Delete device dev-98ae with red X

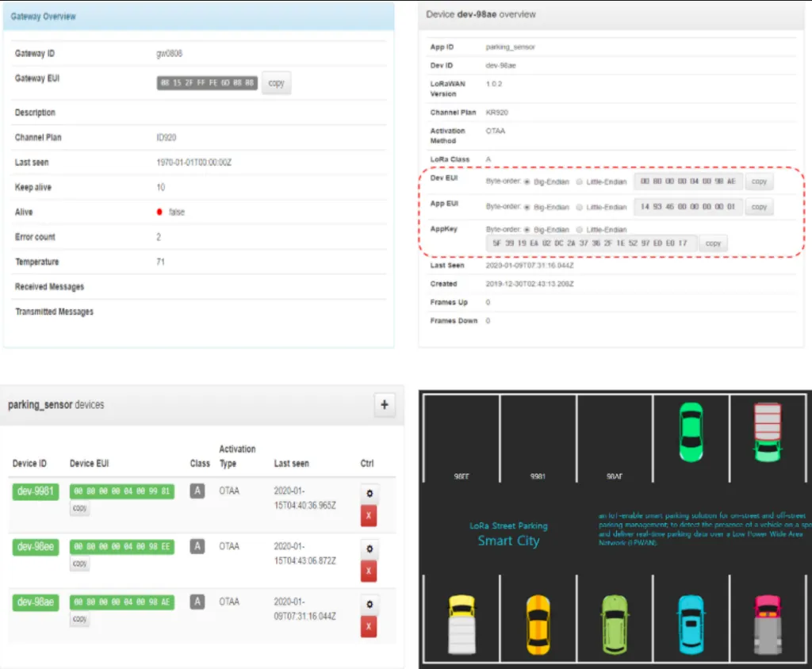[369, 626]
